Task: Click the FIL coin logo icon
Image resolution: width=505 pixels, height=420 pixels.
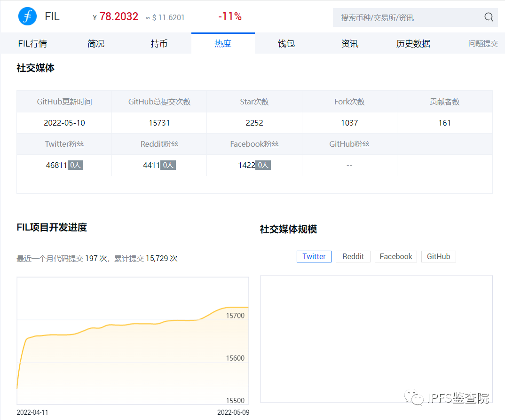Action: click(27, 16)
